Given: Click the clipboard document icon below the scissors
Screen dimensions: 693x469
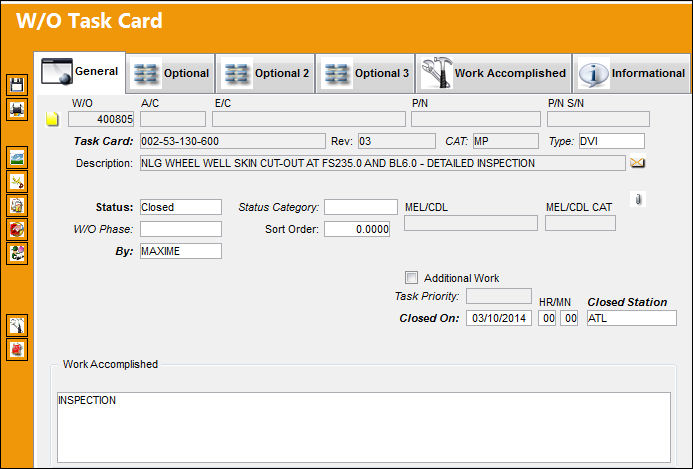Looking at the screenshot, I should (17, 206).
